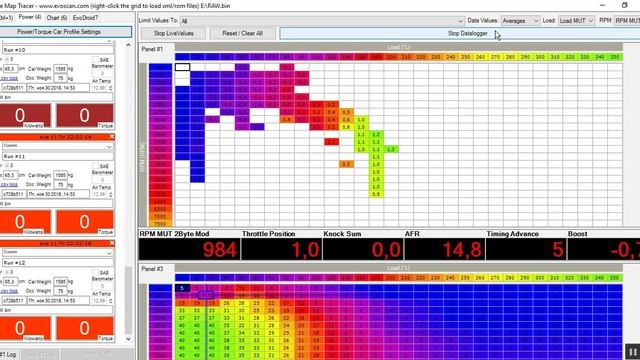The image size is (640, 360).
Task: Click the left panel vertical scrollbar thumb
Action: tap(128, 300)
